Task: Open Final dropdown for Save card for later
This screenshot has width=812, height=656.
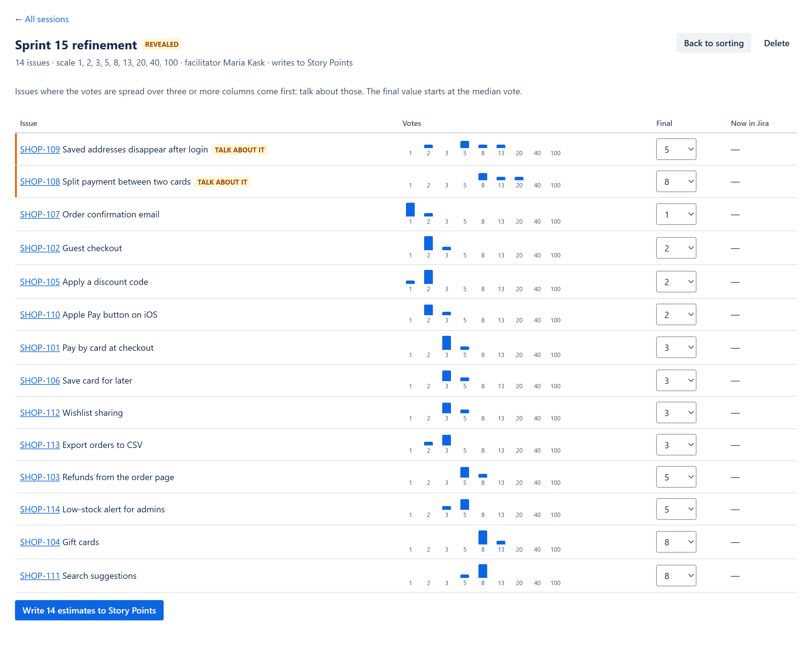Action: pos(676,380)
